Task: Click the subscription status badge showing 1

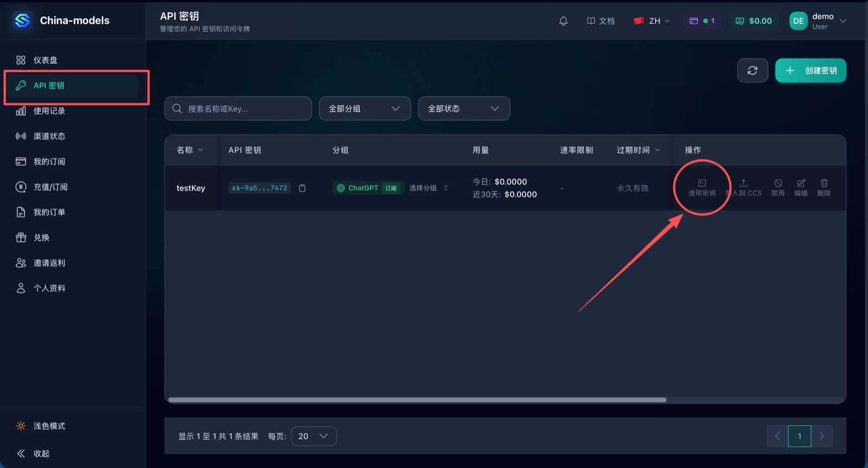Action: tap(702, 21)
